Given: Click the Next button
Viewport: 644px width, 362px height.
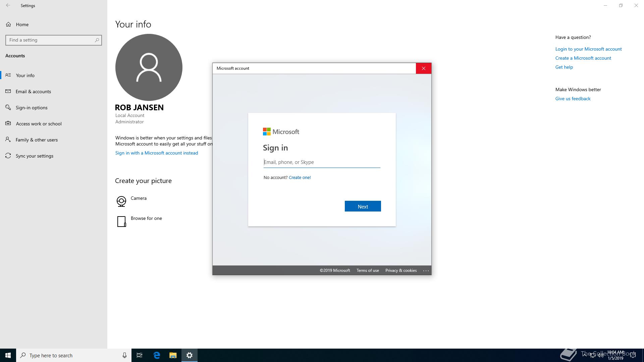Looking at the screenshot, I should point(363,206).
